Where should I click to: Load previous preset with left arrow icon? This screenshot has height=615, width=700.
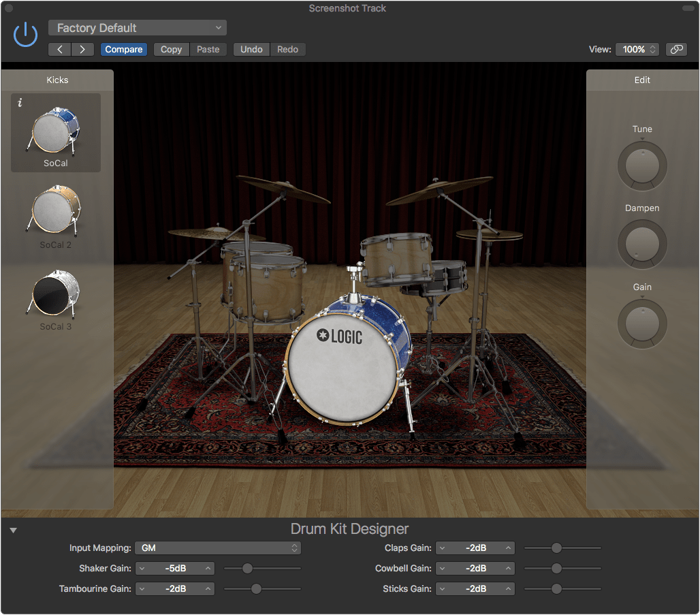coord(59,49)
